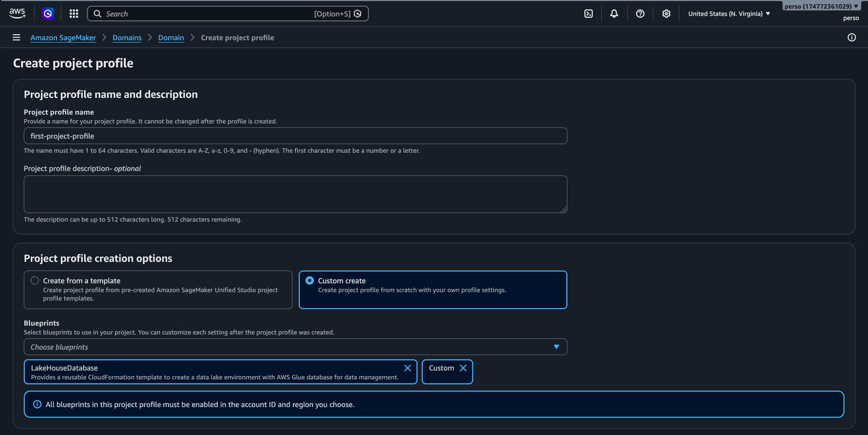Toggle the side navigation hamburger menu
868x435 pixels.
point(16,37)
